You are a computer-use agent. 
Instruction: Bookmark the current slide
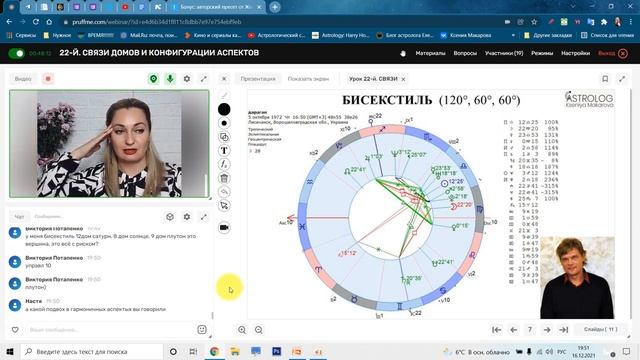605,79
